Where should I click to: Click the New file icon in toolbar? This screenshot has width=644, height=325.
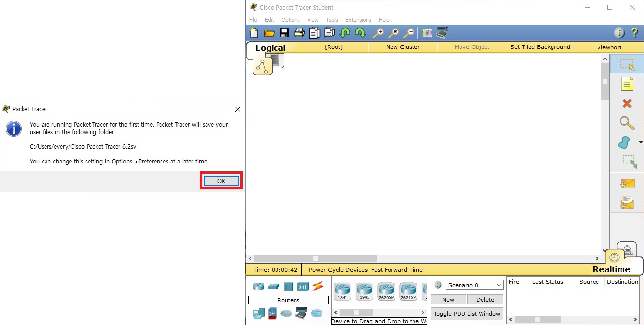[254, 33]
